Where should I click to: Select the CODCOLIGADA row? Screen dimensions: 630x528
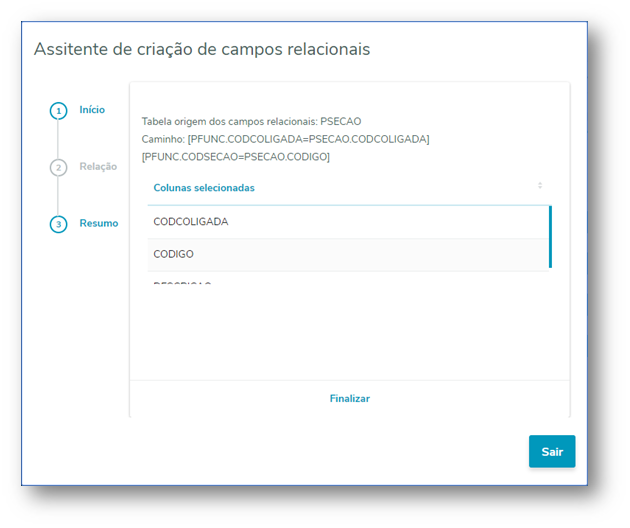[x=191, y=222]
